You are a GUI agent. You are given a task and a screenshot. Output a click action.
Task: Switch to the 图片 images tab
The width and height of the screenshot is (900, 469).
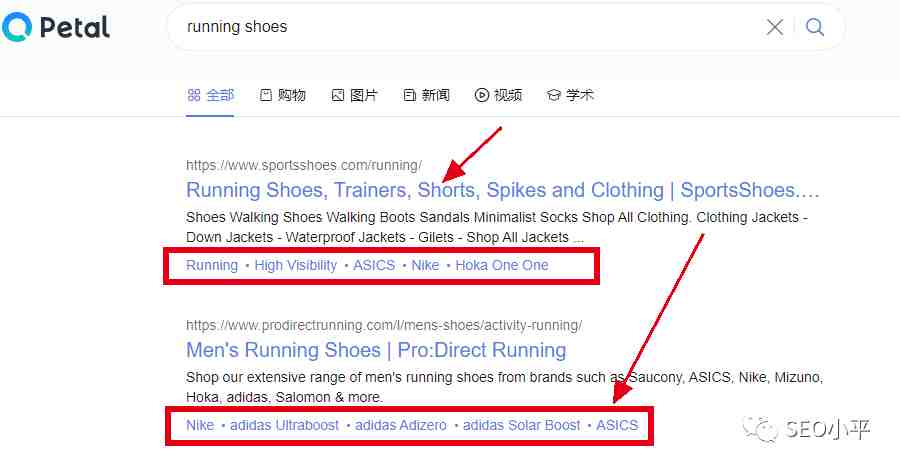(354, 95)
